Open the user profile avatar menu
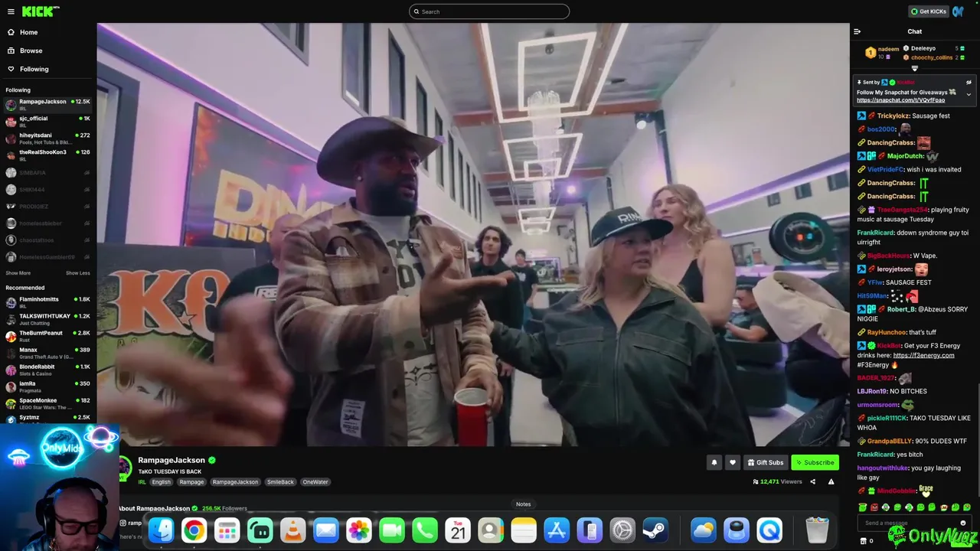This screenshot has height=551, width=980. tap(959, 11)
